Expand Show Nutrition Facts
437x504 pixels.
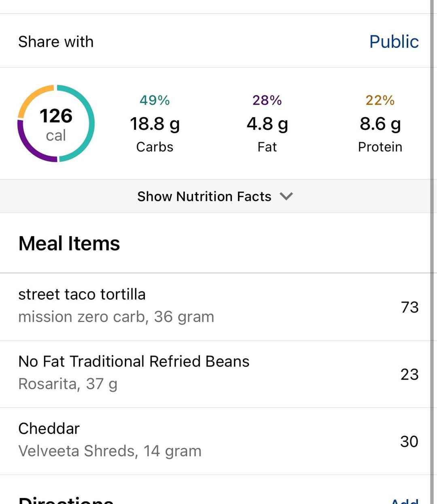point(215,196)
